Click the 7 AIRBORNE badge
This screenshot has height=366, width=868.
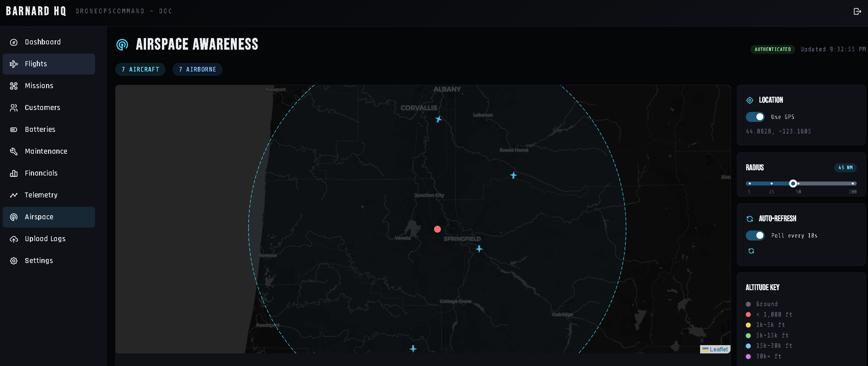pos(197,70)
